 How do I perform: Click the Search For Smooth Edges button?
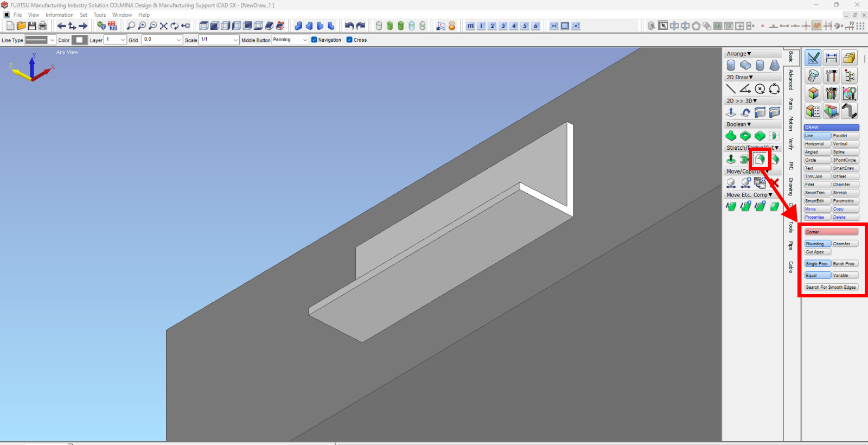click(831, 287)
